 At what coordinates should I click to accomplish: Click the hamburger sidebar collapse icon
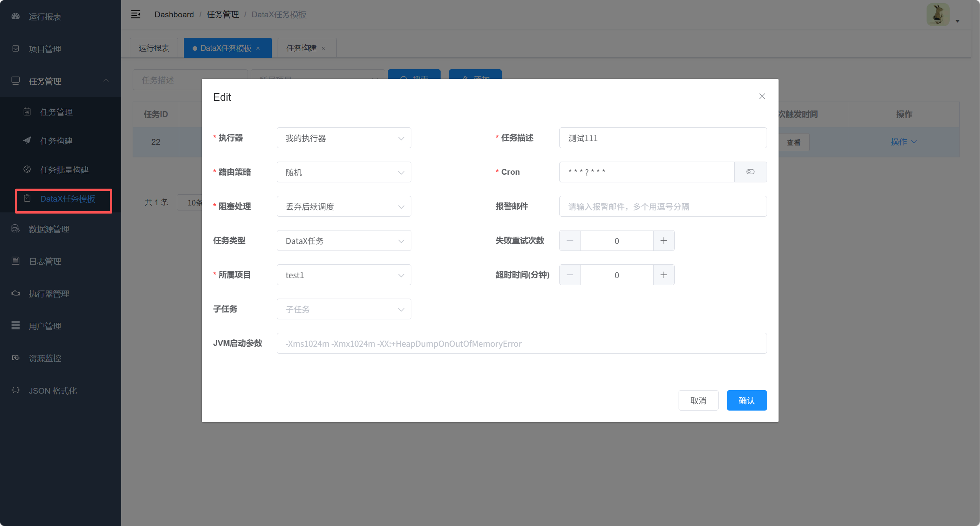[136, 15]
